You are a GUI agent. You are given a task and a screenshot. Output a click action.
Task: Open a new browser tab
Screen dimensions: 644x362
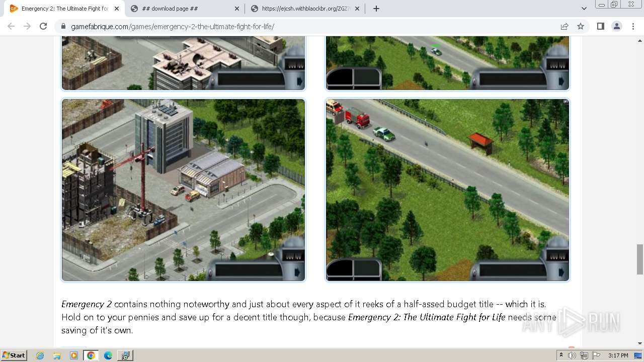click(376, 9)
